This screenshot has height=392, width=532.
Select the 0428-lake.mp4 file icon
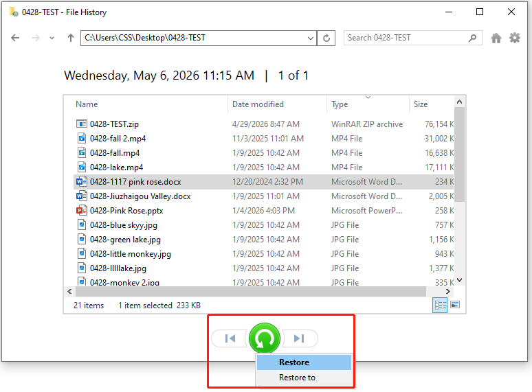pyautogui.click(x=81, y=167)
